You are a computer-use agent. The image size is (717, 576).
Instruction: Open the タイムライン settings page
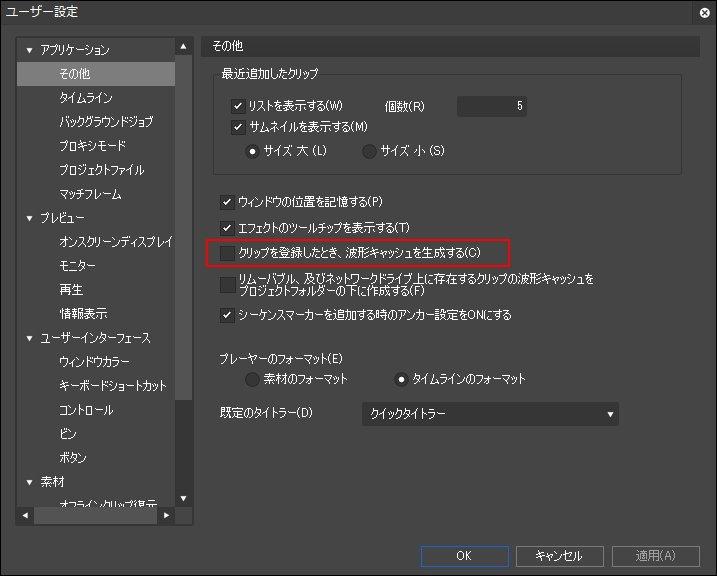(x=86, y=98)
